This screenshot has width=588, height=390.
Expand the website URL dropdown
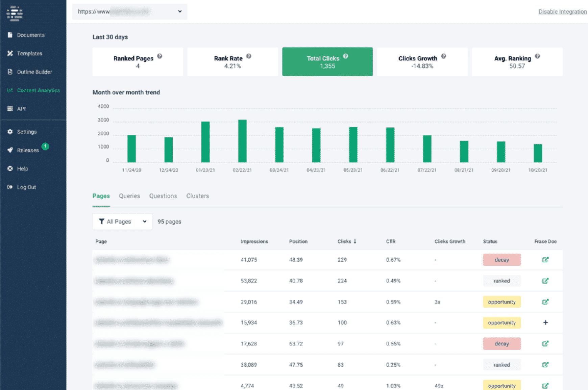pos(179,11)
